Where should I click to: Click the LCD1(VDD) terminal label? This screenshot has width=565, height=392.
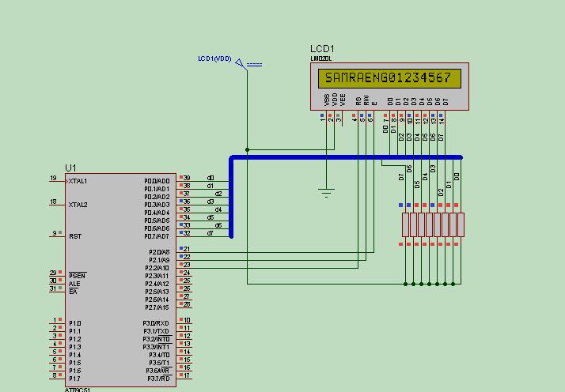click(214, 58)
